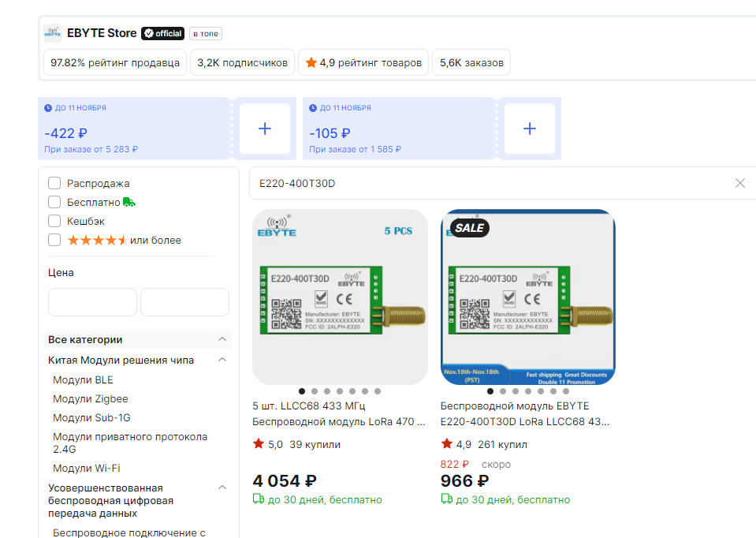Click the EBYTE Store logo icon
The height and width of the screenshot is (538, 756).
[x=53, y=33]
